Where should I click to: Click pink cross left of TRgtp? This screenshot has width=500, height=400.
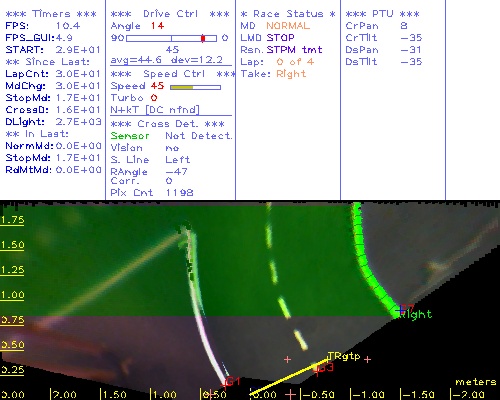click(x=287, y=359)
